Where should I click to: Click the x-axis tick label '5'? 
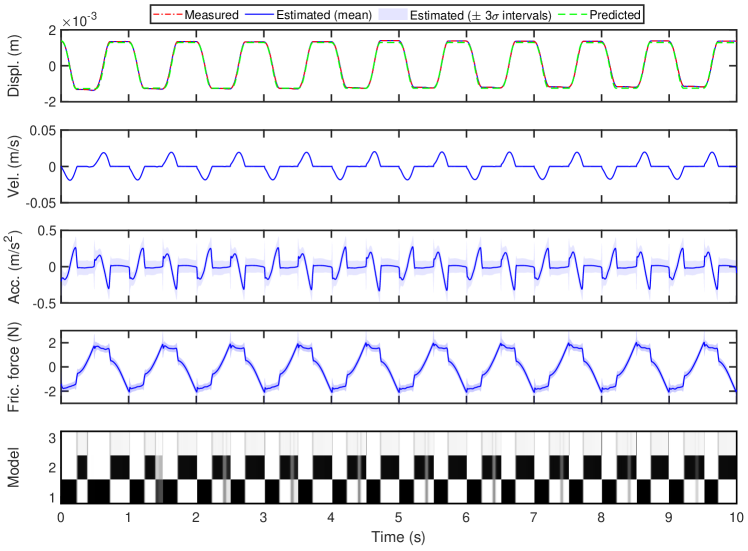click(398, 518)
